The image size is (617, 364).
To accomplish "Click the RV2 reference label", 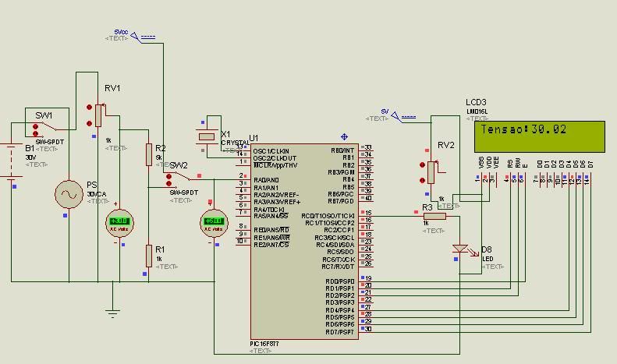I will (x=446, y=146).
